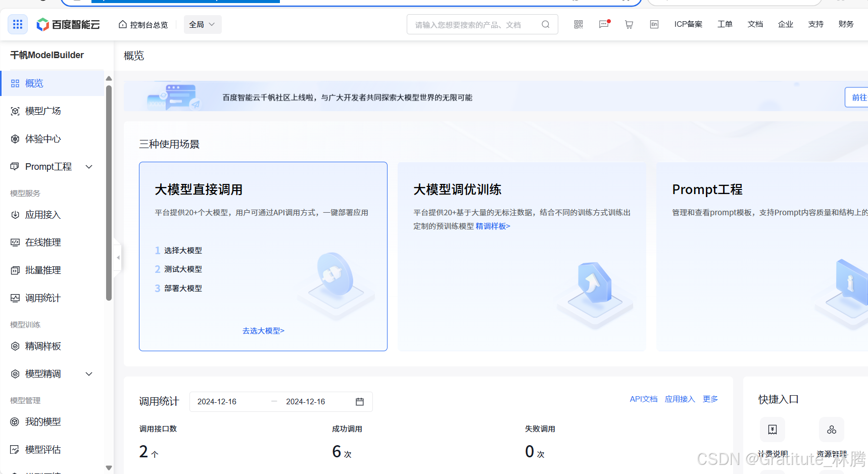This screenshot has width=868, height=474.
Task: Click step 部署大模型
Action: (178, 289)
